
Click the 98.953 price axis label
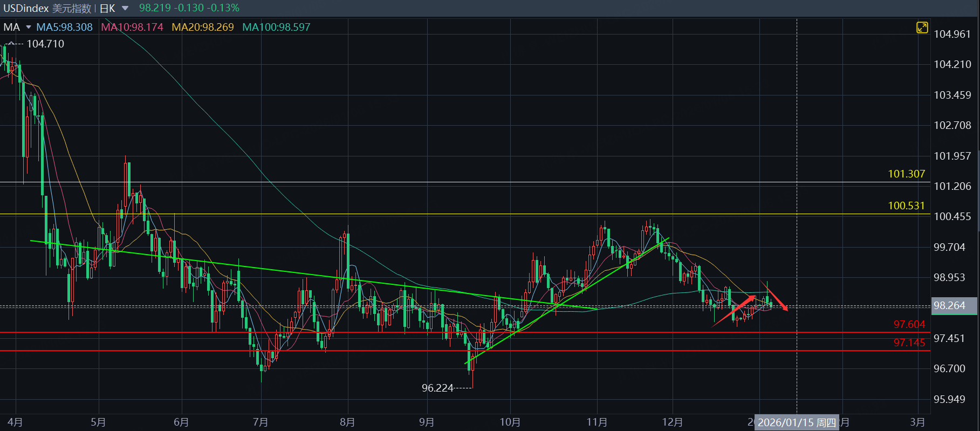point(949,277)
